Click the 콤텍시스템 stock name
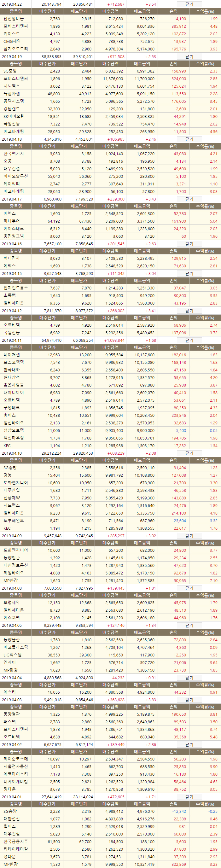Viewport: 221px width, 868px height. 14,101
